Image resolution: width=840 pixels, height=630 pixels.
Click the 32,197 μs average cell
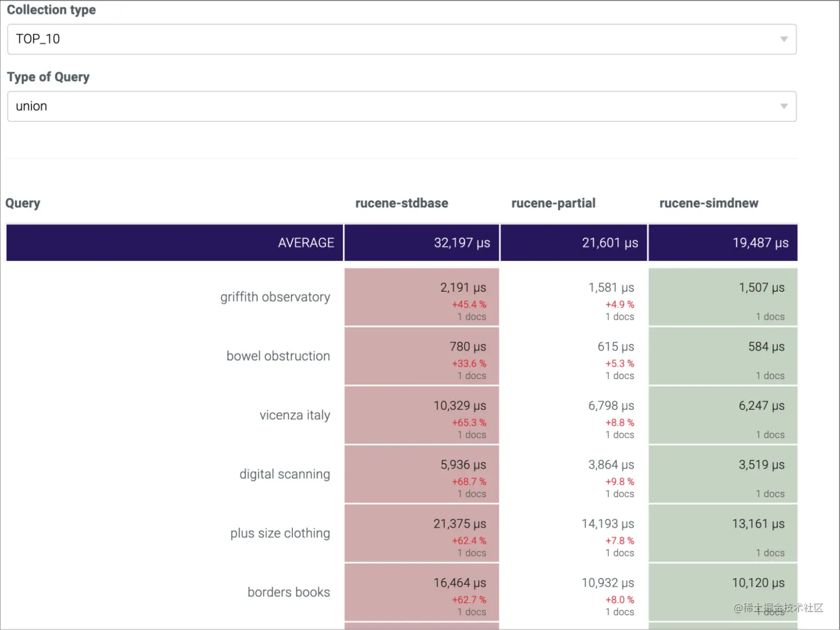click(422, 243)
